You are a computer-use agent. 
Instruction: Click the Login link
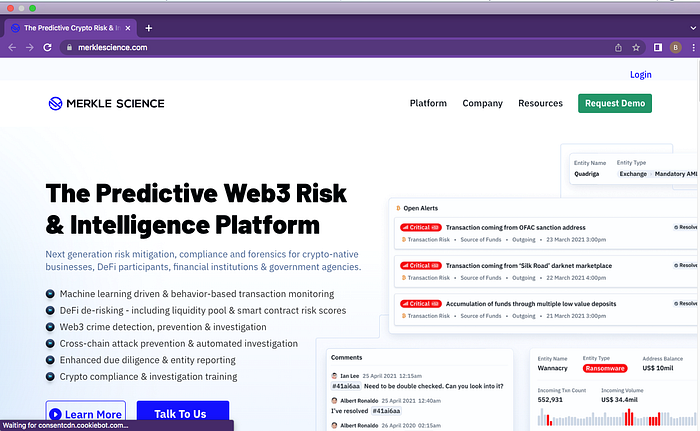[x=641, y=75]
